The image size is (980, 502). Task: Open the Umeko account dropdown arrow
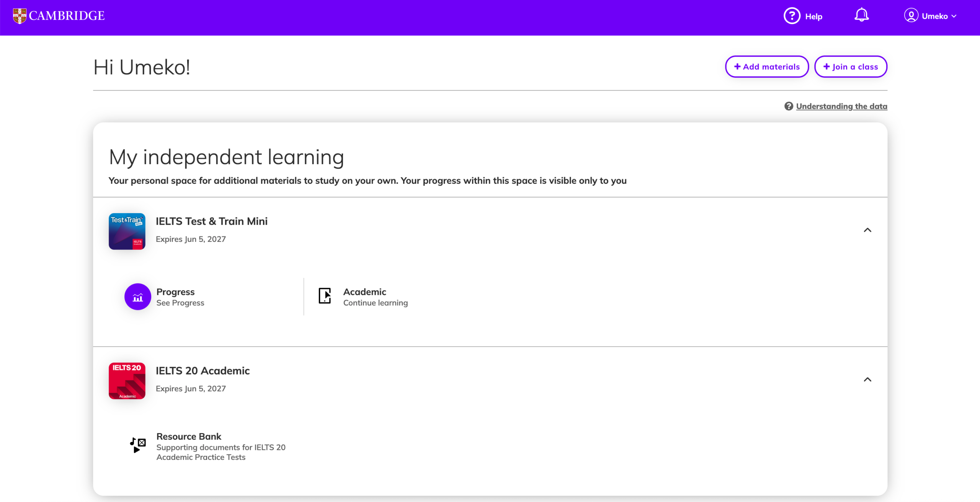point(954,16)
